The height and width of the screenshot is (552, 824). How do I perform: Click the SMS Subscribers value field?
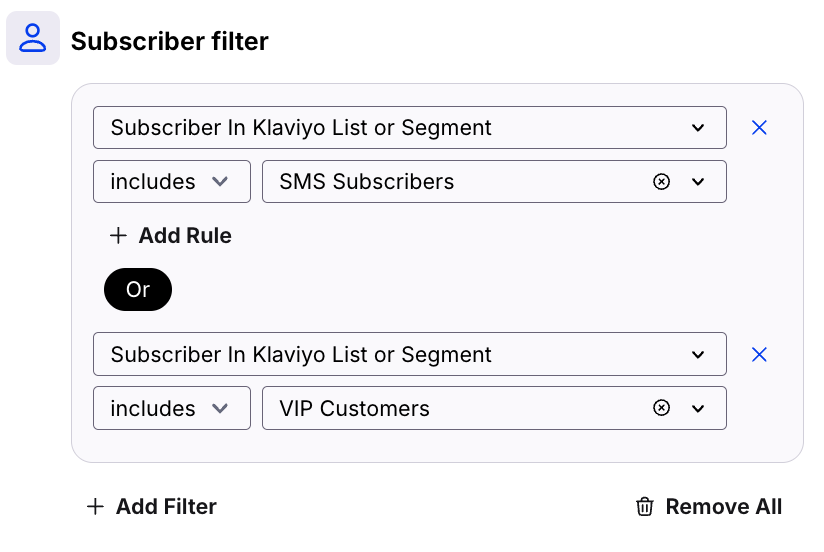[450, 182]
